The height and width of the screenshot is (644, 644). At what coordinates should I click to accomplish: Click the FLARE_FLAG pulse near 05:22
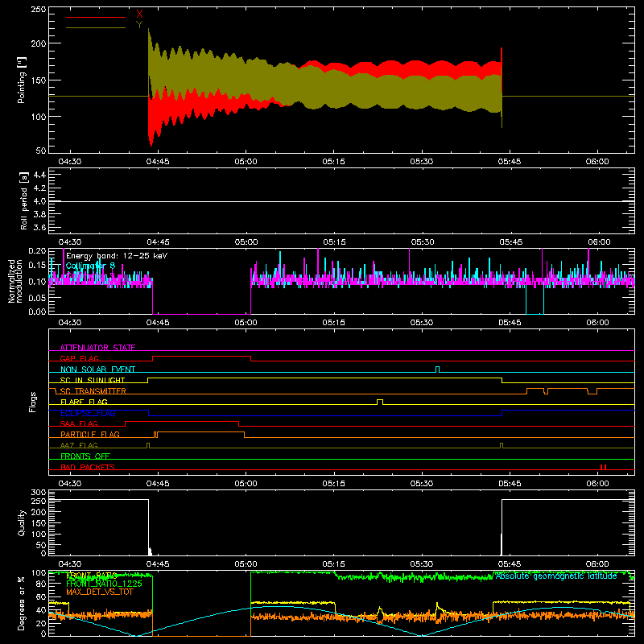coord(380,402)
